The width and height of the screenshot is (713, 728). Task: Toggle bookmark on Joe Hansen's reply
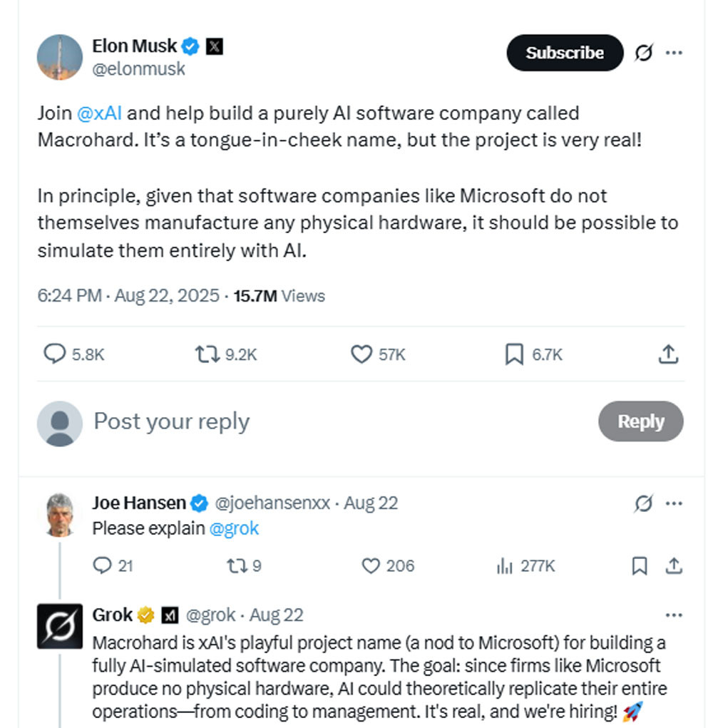pos(640,566)
